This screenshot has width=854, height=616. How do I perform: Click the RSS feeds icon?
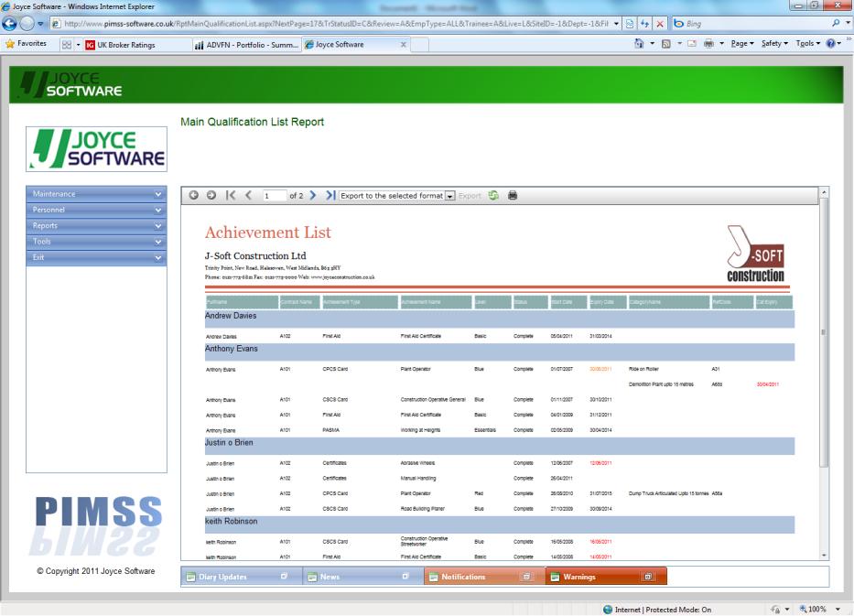(665, 44)
